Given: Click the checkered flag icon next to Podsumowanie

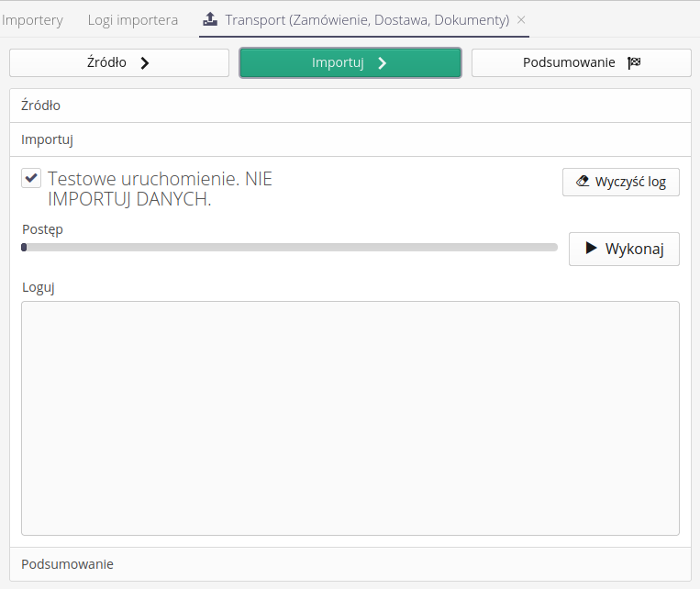Looking at the screenshot, I should (x=634, y=63).
